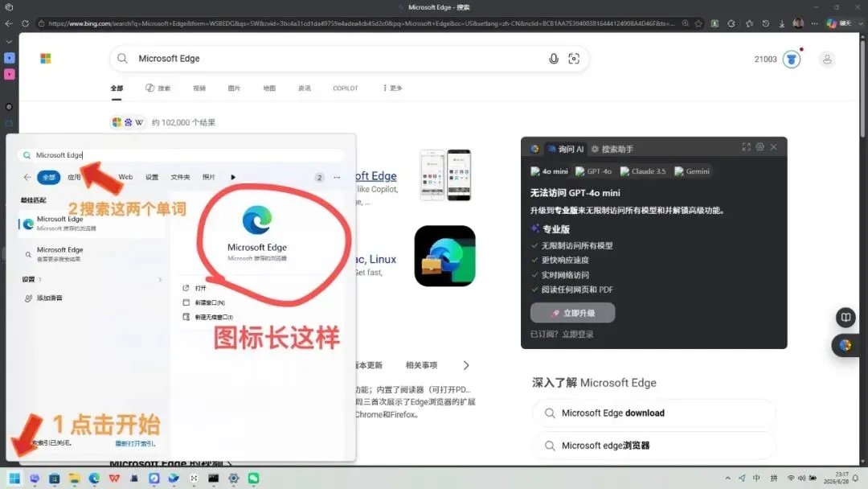Viewport: 868px width, 489px height.
Task: Show more filter tabs in Start search
Action: point(233,177)
